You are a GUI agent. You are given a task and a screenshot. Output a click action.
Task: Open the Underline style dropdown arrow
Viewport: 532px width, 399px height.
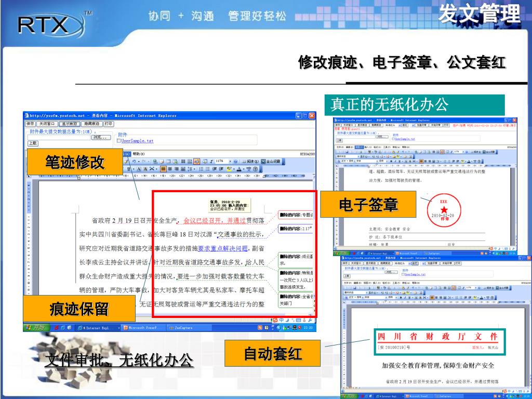tap(134, 169)
